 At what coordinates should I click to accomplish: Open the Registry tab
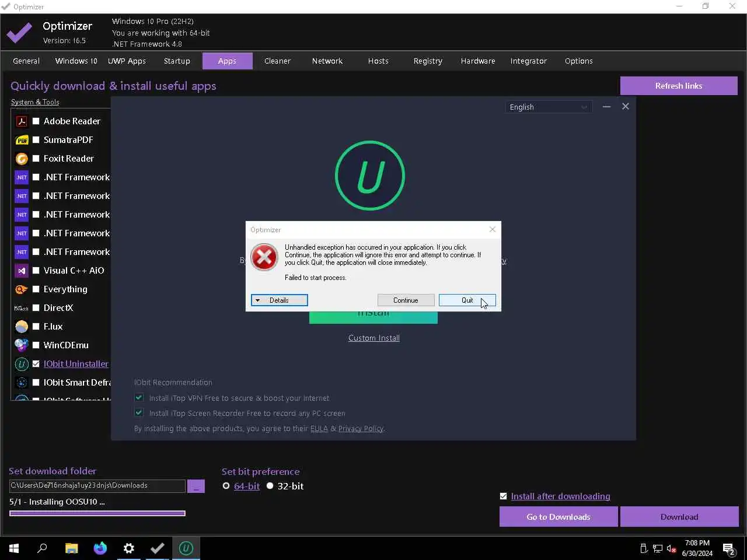point(428,61)
